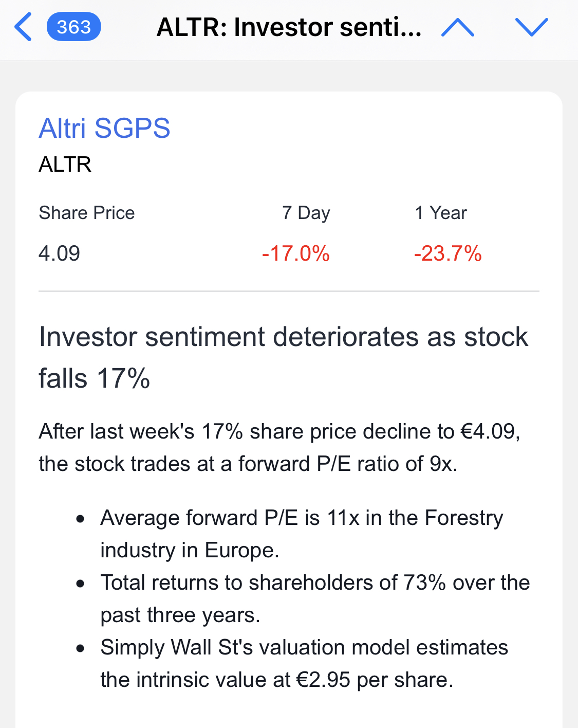Image resolution: width=578 pixels, height=728 pixels.
Task: Tap the back chevron to leave message
Action: [x=24, y=27]
